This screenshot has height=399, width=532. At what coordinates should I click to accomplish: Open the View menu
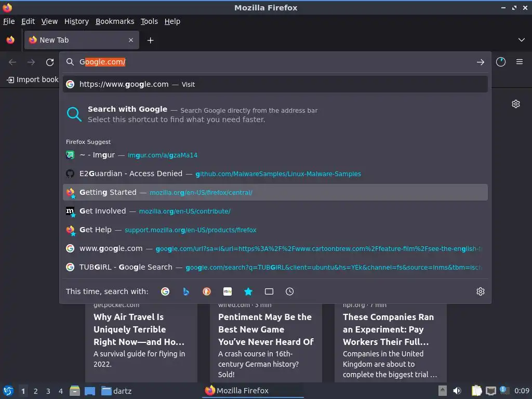49,21
